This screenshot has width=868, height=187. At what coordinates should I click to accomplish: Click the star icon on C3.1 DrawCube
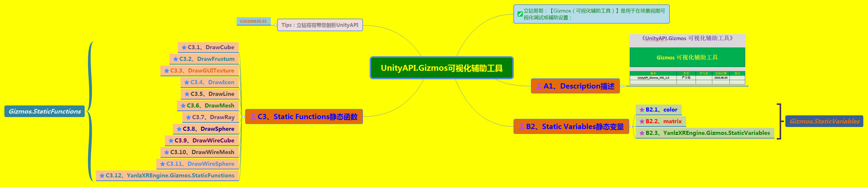[x=184, y=47]
